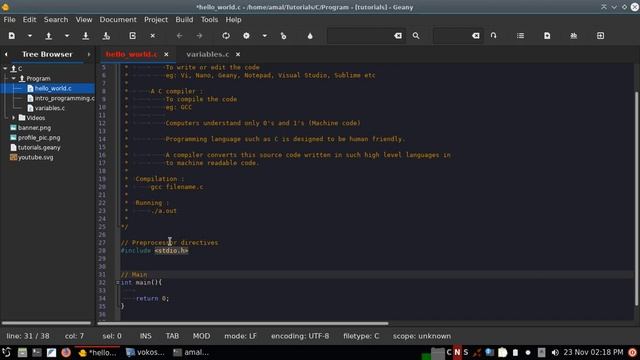
Task: Collapse the Program folder in tree
Action: click(x=13, y=78)
